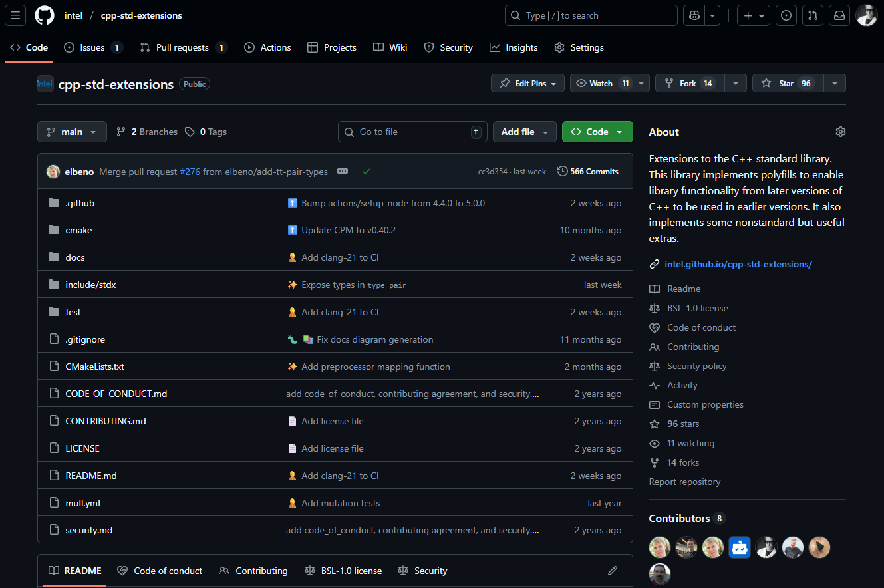Open the hamburger navigation menu
Screen dimensions: 884x588
pos(15,15)
